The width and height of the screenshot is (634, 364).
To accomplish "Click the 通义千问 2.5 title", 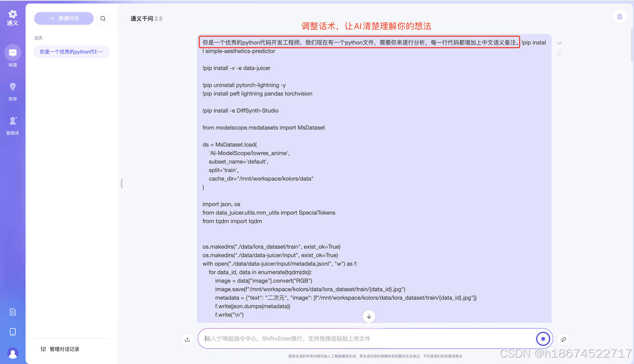I will tap(147, 19).
